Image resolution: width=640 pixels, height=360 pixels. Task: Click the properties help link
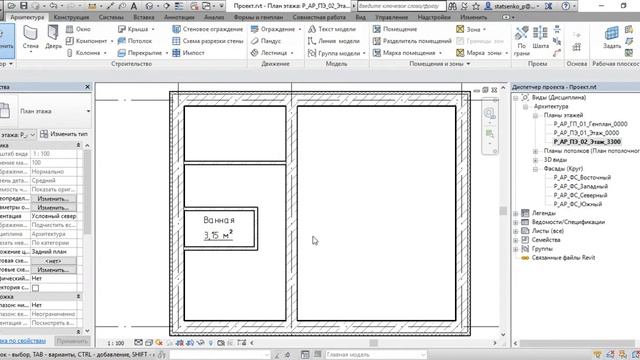(x=22, y=341)
